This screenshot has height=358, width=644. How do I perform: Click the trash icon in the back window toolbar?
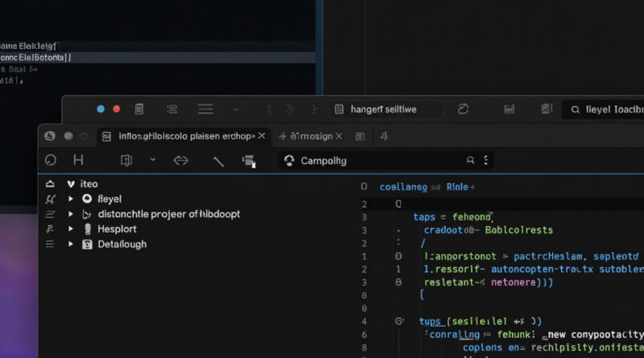click(139, 109)
